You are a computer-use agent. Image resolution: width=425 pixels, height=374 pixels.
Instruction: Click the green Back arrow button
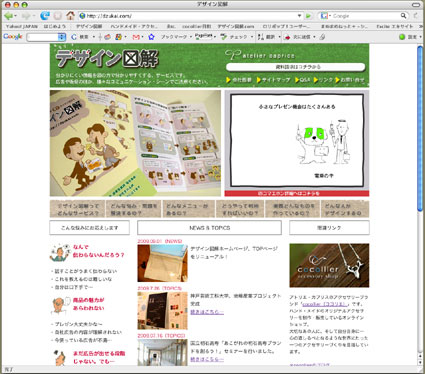tap(8, 16)
